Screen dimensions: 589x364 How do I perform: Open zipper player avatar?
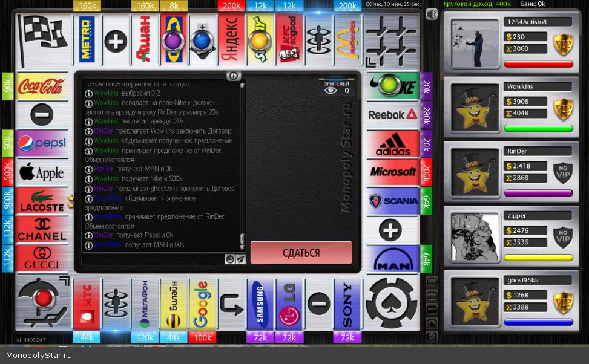(475, 237)
